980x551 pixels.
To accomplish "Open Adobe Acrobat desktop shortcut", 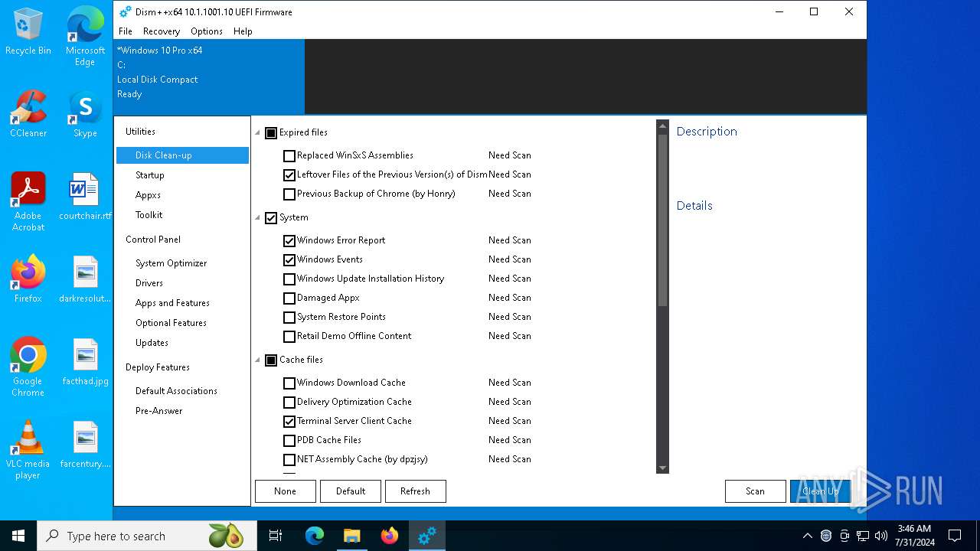I will pos(28,202).
